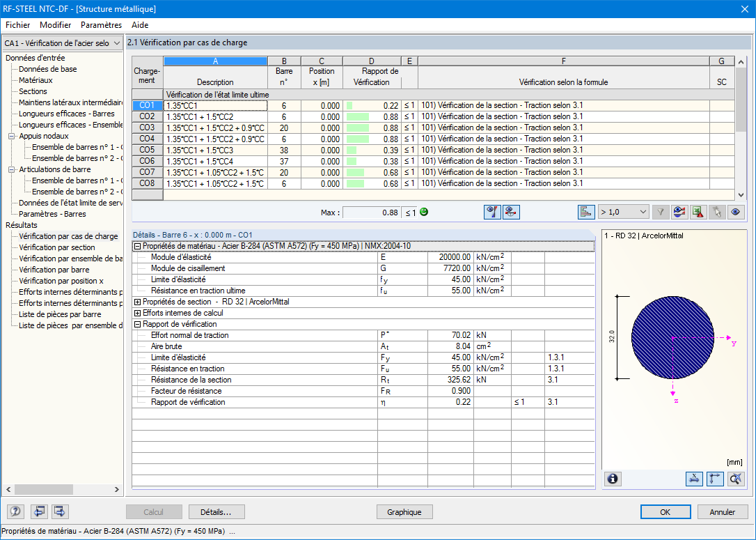Go to previous table arrow icon
This screenshot has height=540, width=756.
click(39, 511)
